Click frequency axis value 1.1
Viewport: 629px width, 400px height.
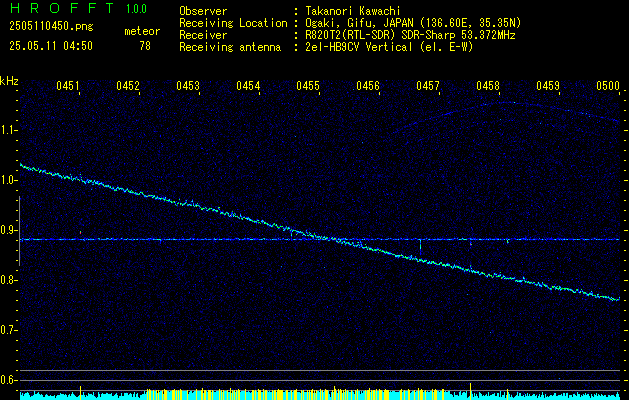coord(8,130)
